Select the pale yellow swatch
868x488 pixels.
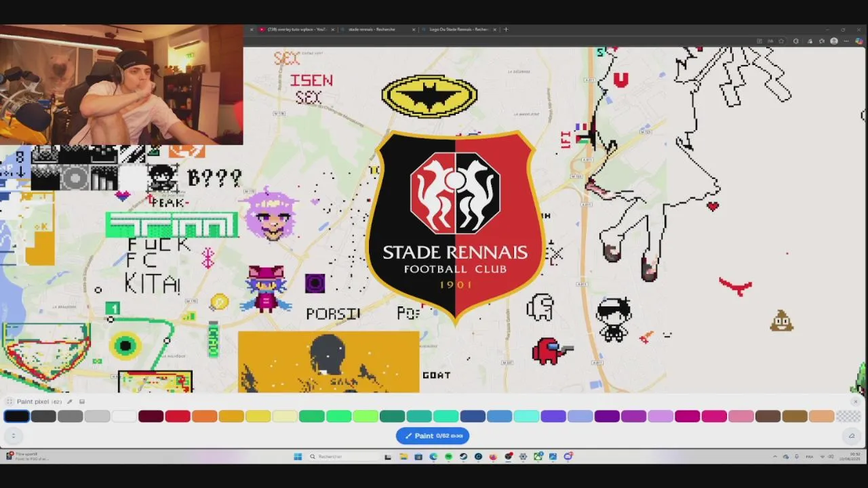pyautogui.click(x=285, y=416)
